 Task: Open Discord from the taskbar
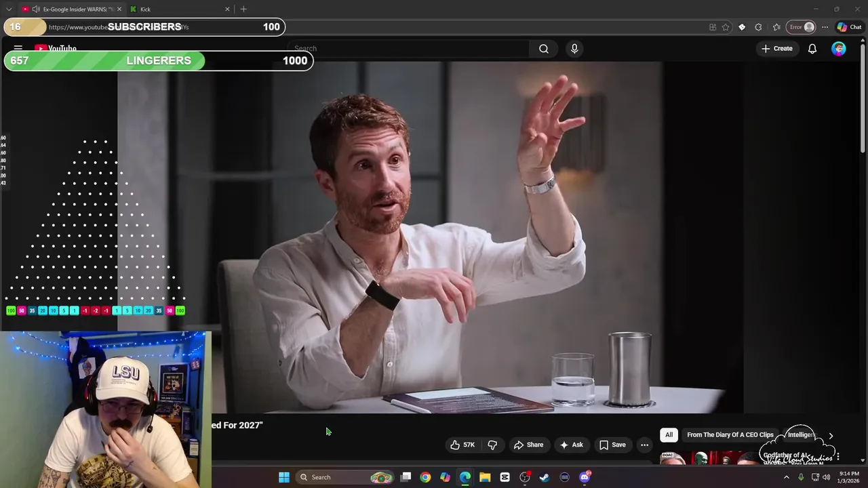585,477
